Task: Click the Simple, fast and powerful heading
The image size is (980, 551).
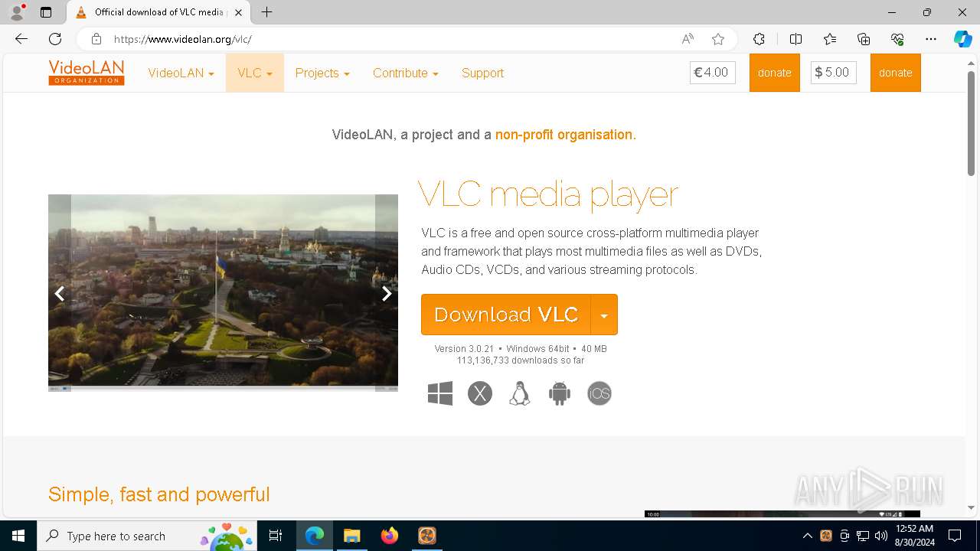Action: tap(159, 494)
